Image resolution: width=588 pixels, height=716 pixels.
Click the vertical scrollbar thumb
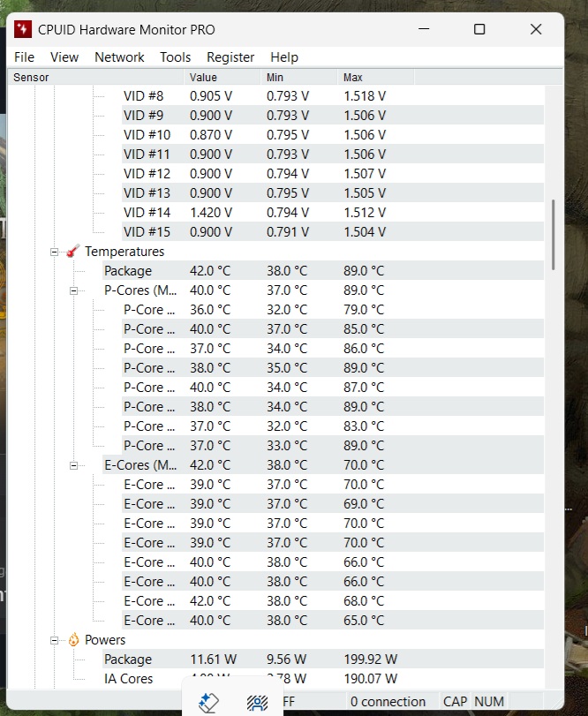tap(554, 234)
